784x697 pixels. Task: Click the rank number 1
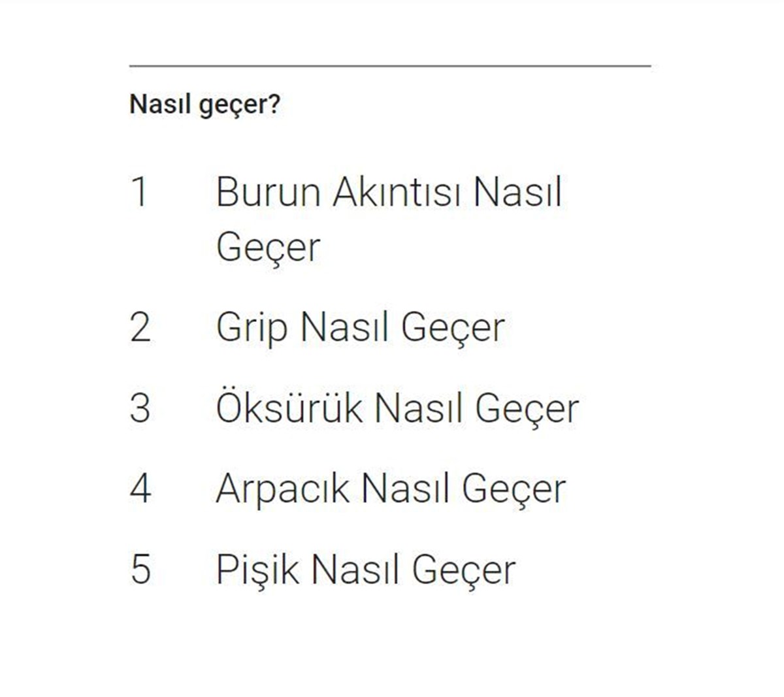click(x=139, y=191)
